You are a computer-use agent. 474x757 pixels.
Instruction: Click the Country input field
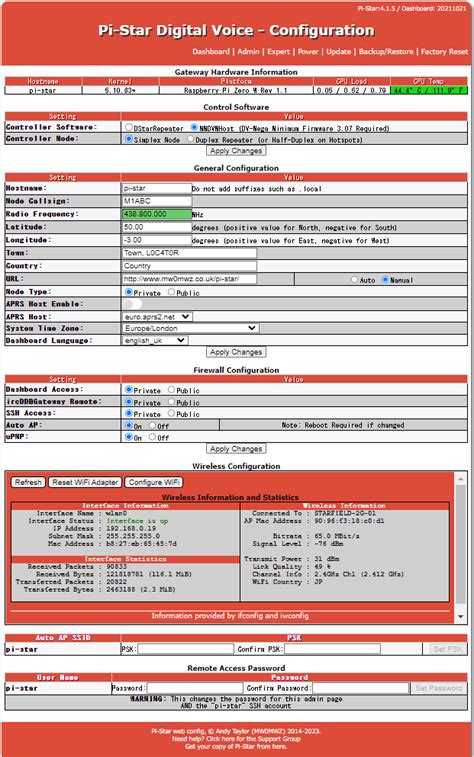(x=189, y=266)
